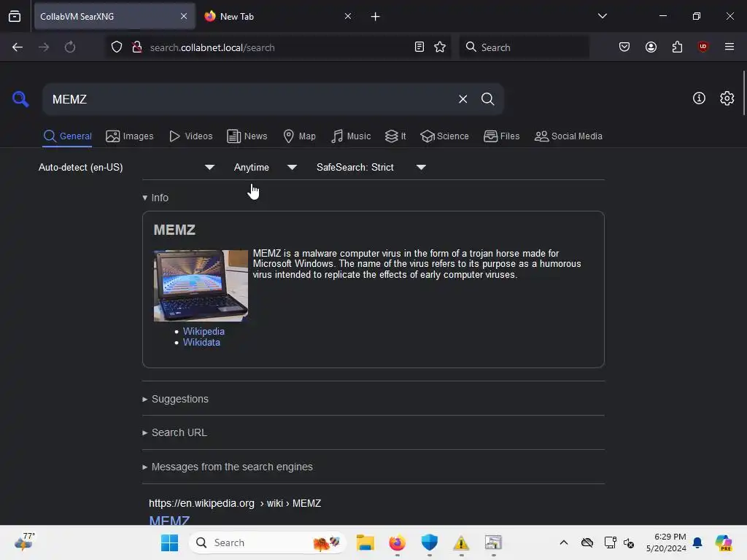Image resolution: width=747 pixels, height=560 pixels.
Task: Open the notifications bell in tray
Action: 697,542
